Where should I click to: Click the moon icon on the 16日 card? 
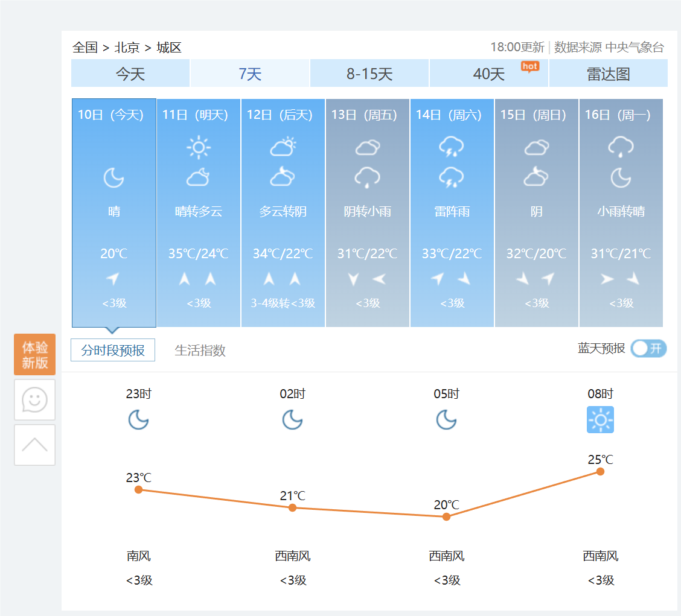click(621, 177)
